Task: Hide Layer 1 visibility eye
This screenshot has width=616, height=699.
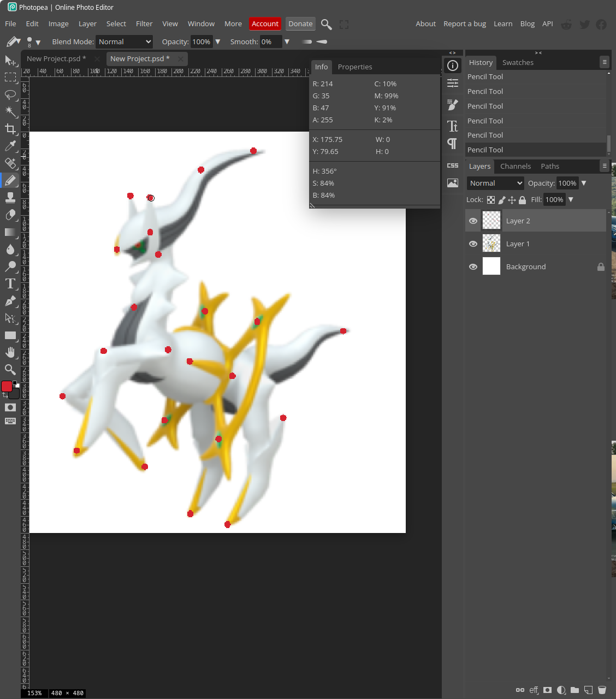Action: [473, 244]
